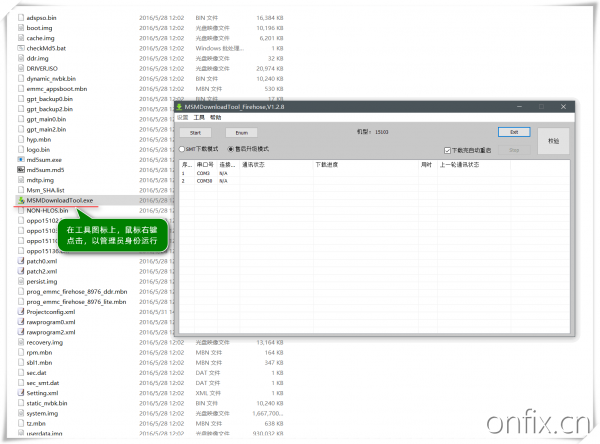Open the 设置 menu
This screenshot has height=444, width=600.
182,117
